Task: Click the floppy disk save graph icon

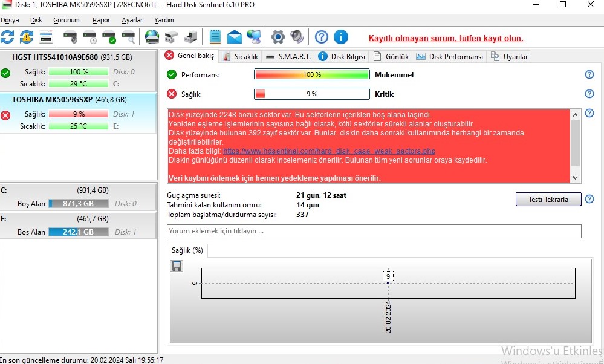Action: tap(177, 266)
